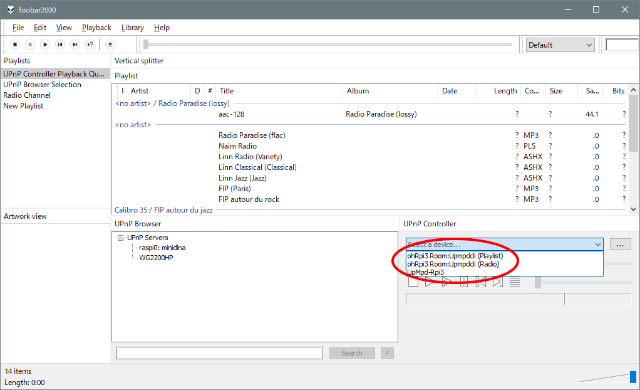
Task: Click the UPnP Browser search text field
Action: point(219,353)
